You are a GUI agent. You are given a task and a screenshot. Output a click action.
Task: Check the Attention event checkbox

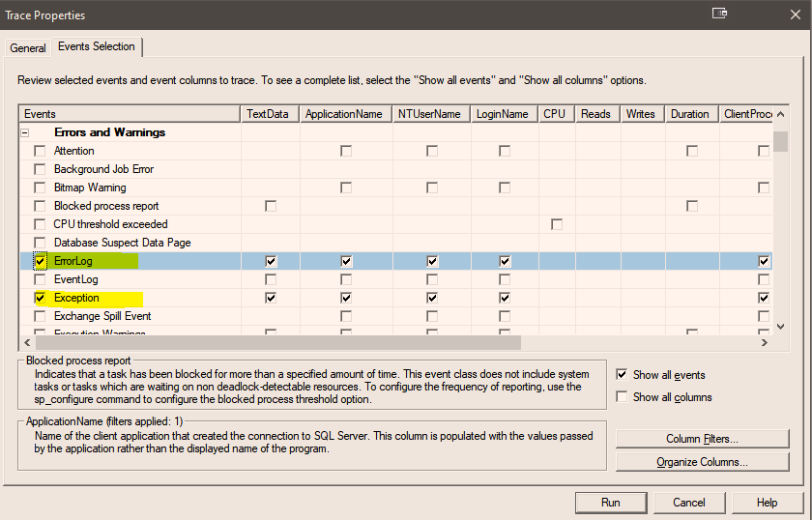40,151
